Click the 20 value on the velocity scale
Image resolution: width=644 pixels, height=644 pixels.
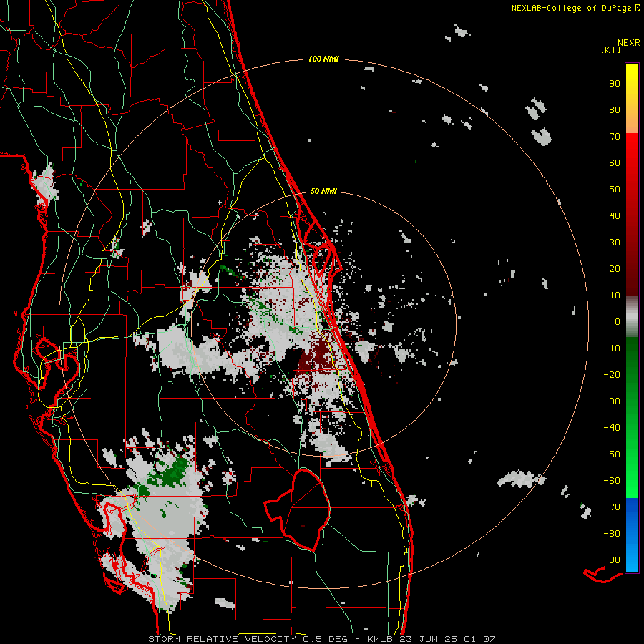point(615,269)
